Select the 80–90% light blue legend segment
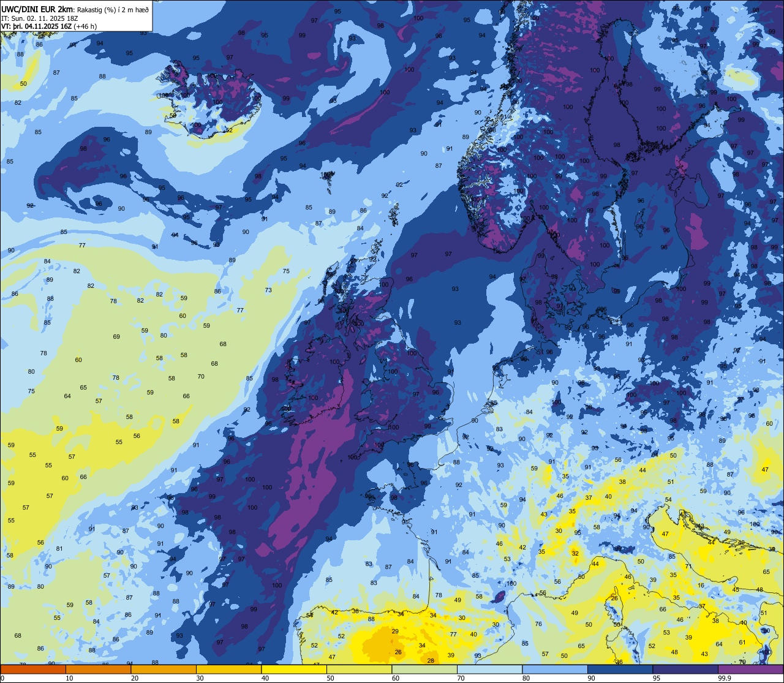This screenshot has width=784, height=683. pos(555,670)
